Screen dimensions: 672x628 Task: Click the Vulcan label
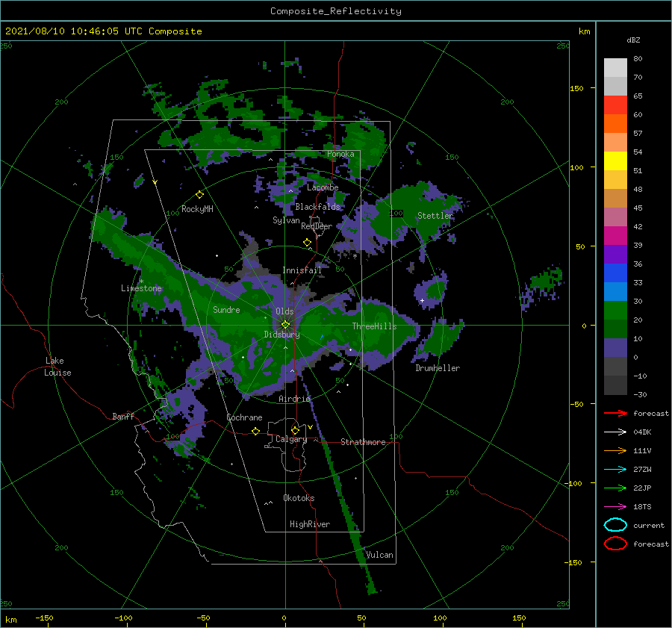point(379,555)
